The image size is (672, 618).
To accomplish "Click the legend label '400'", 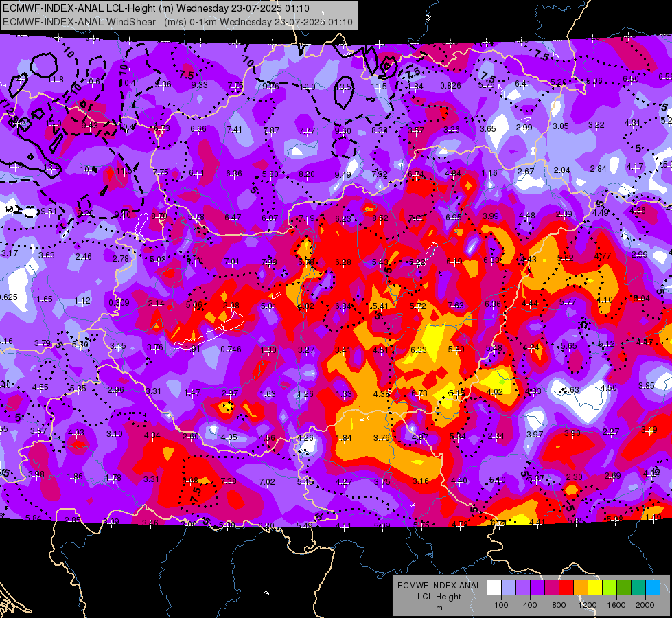I will coord(530,605).
